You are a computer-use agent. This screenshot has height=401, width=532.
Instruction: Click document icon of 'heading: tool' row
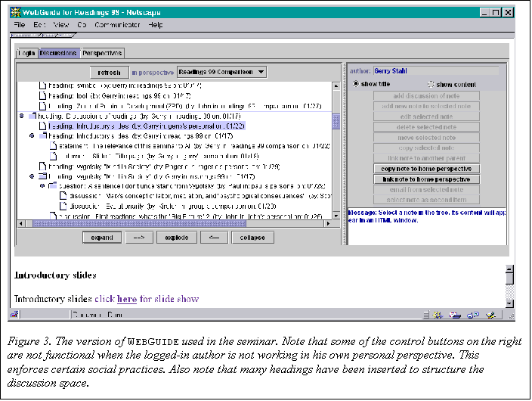point(42,96)
